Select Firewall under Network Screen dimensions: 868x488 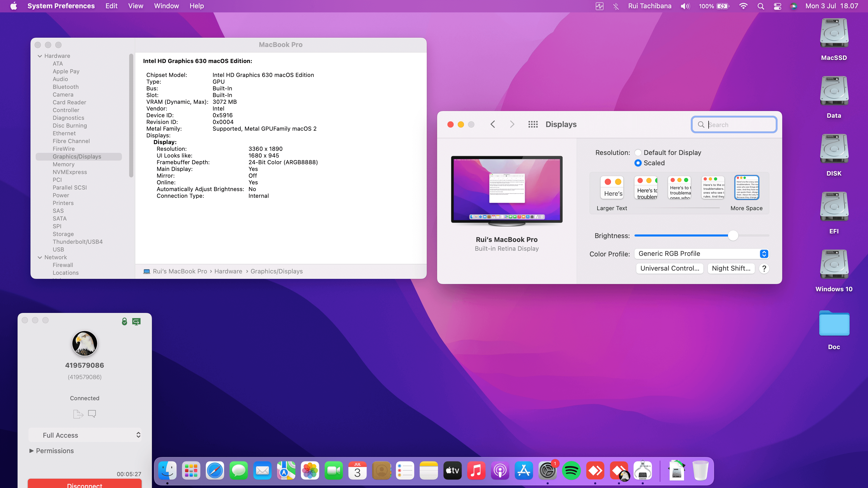[x=63, y=265]
